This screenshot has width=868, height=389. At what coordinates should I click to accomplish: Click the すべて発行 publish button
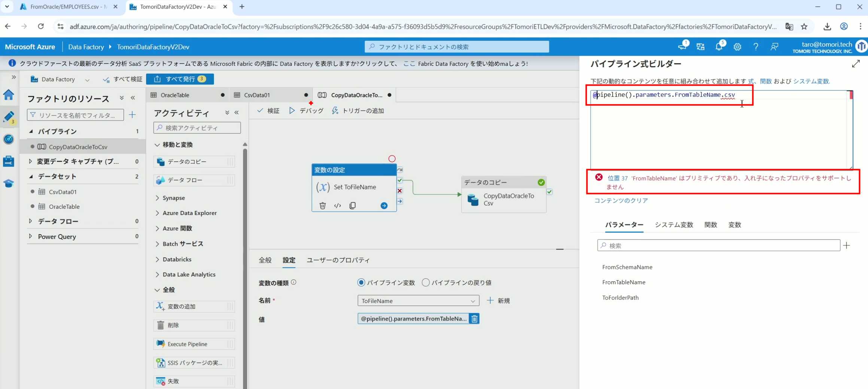180,79
